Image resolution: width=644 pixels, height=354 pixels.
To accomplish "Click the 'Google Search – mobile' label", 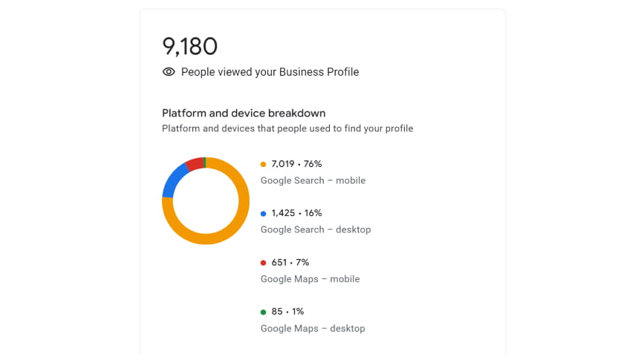I will [313, 180].
